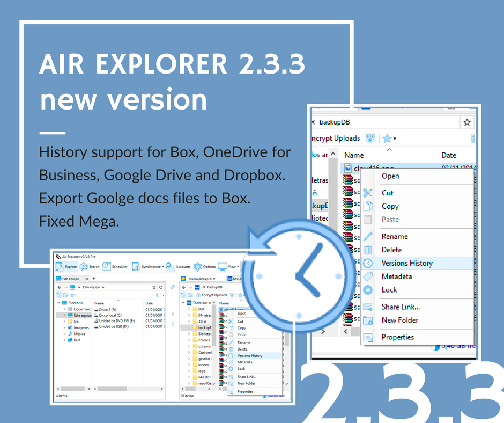504x423 pixels.
Task: Select Versions History in the enlarged context menu
Action: [417, 263]
